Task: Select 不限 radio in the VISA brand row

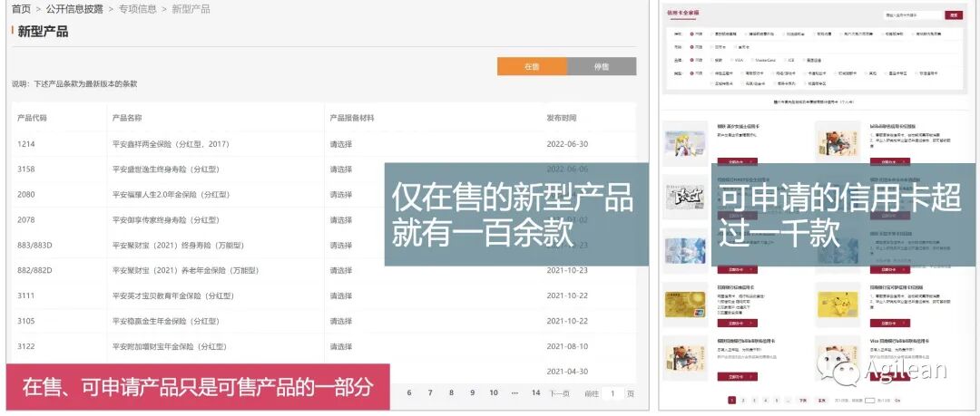Action: (691, 60)
